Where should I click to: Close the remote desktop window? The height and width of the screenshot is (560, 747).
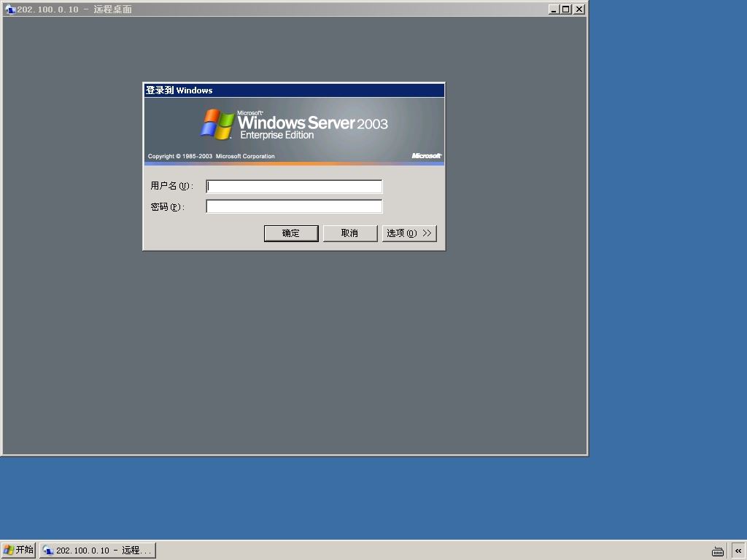coord(578,9)
